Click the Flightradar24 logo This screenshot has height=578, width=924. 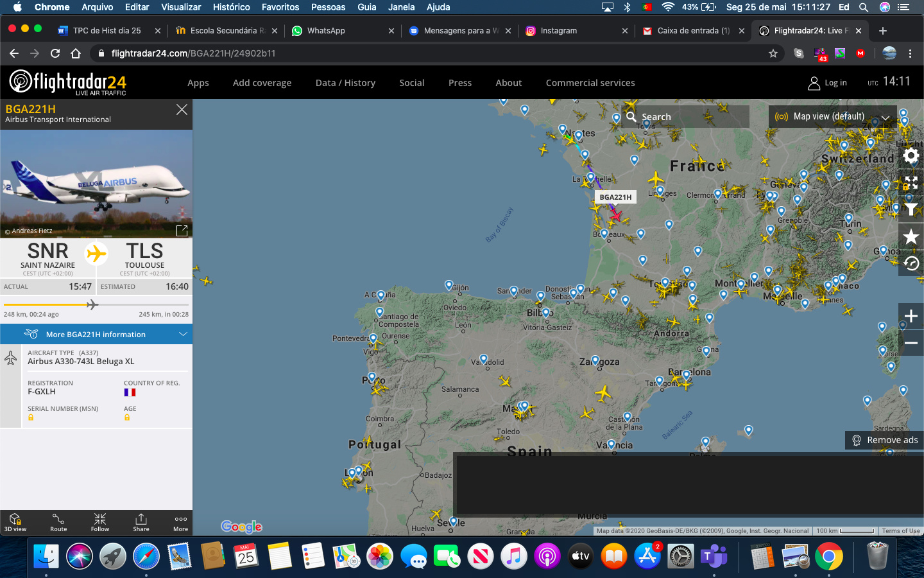pyautogui.click(x=68, y=82)
